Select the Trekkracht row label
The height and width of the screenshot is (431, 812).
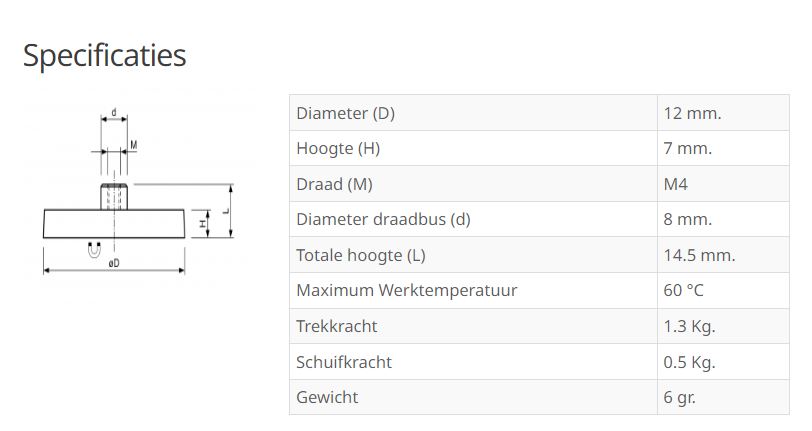point(337,326)
